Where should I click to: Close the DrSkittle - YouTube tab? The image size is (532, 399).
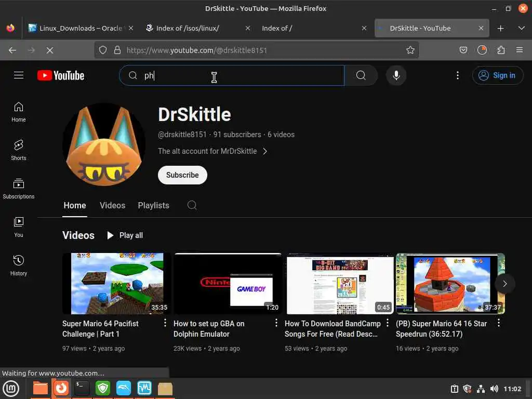[x=481, y=29]
